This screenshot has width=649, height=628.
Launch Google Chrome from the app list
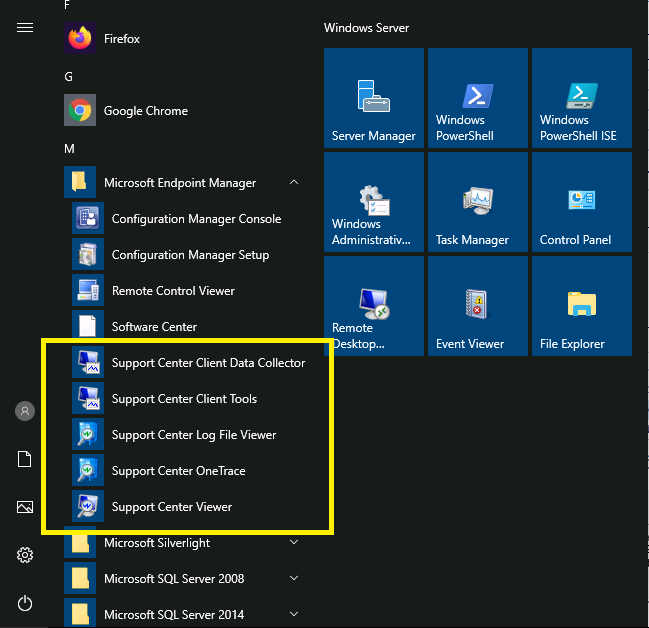[x=182, y=111]
